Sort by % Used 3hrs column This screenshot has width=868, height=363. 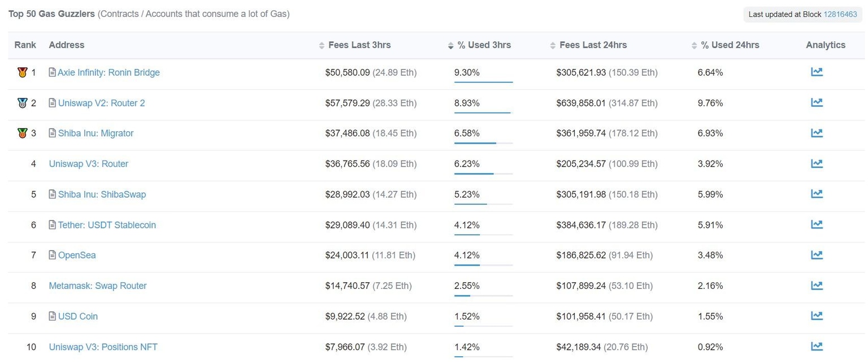pyautogui.click(x=484, y=45)
